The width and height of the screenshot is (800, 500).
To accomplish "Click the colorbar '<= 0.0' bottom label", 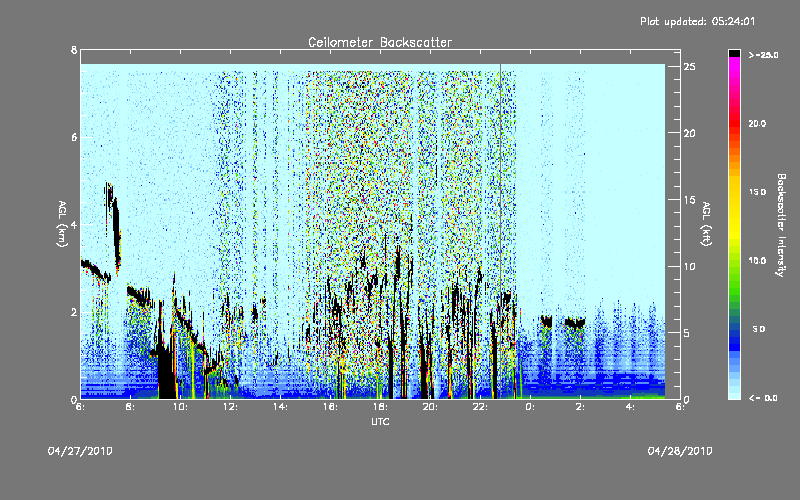I will [x=763, y=398].
